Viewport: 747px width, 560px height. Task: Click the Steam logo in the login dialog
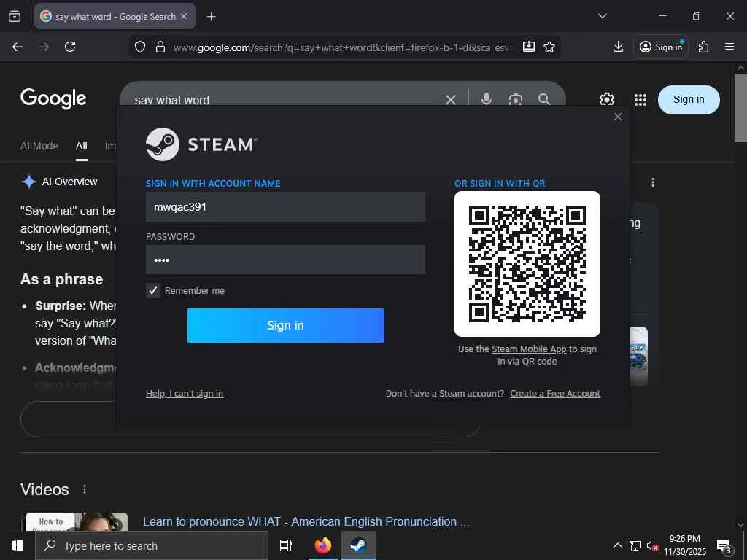point(201,144)
